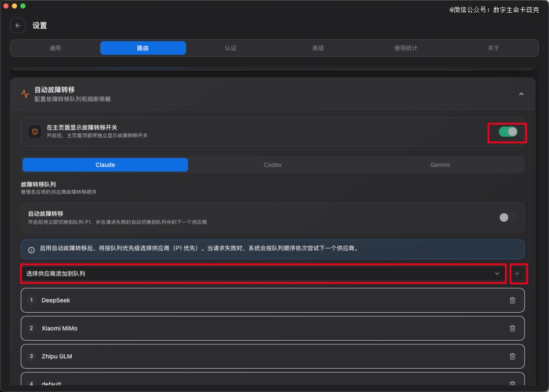This screenshot has width=549, height=392.
Task: Click the shield icon in failover switch row
Action: coord(35,132)
